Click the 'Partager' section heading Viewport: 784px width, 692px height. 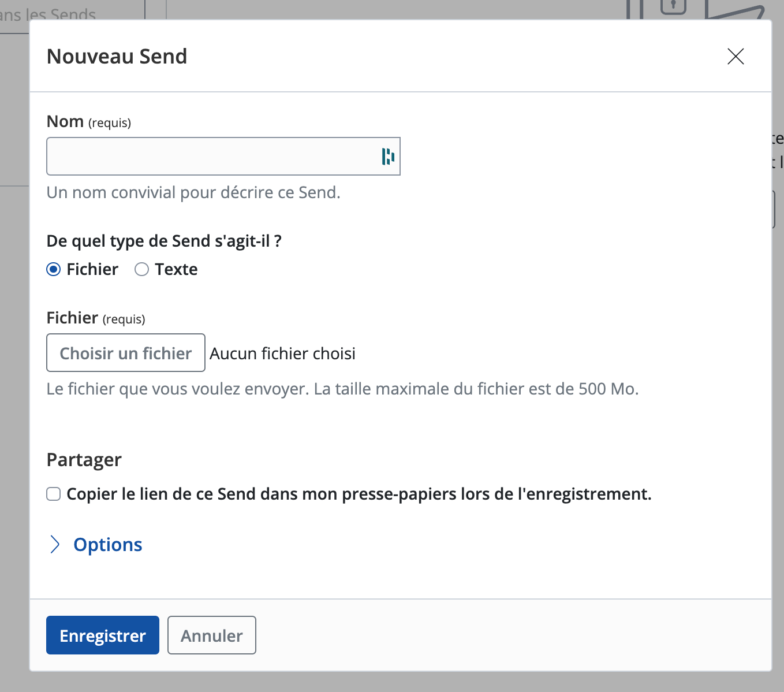tap(84, 460)
